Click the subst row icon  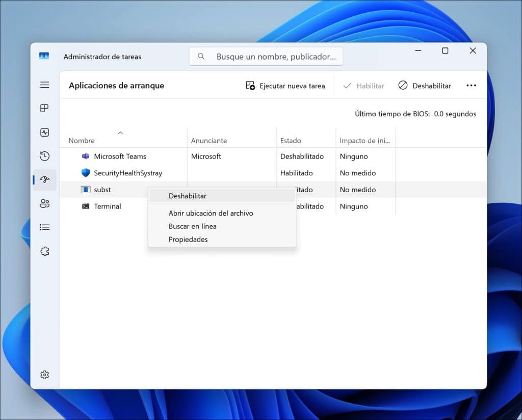tap(86, 190)
